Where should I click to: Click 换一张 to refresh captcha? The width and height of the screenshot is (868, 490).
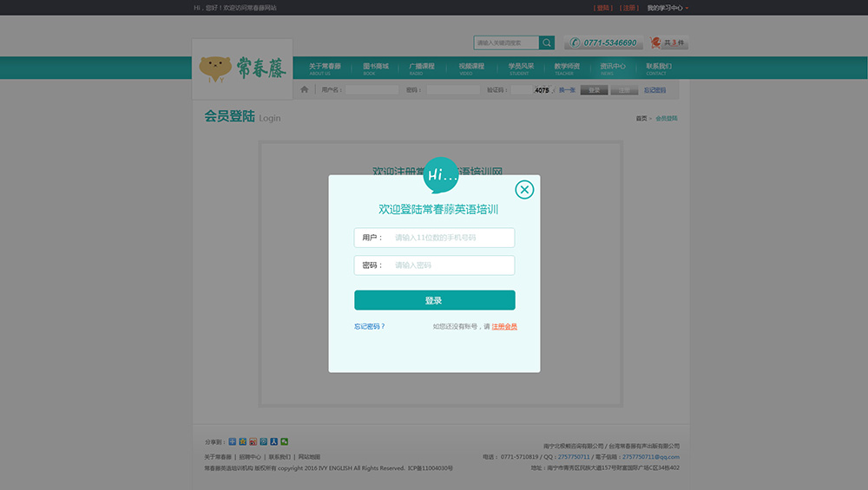point(567,90)
